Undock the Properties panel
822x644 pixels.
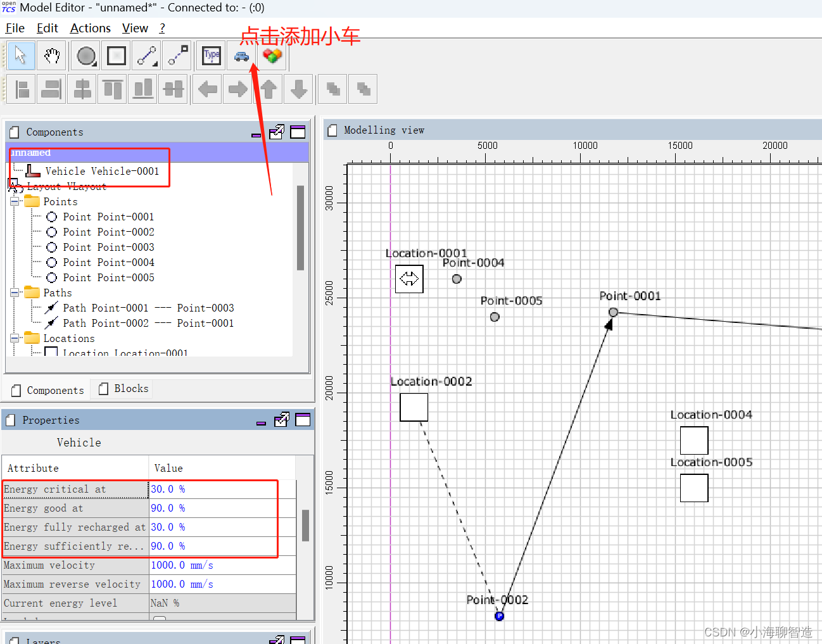282,420
